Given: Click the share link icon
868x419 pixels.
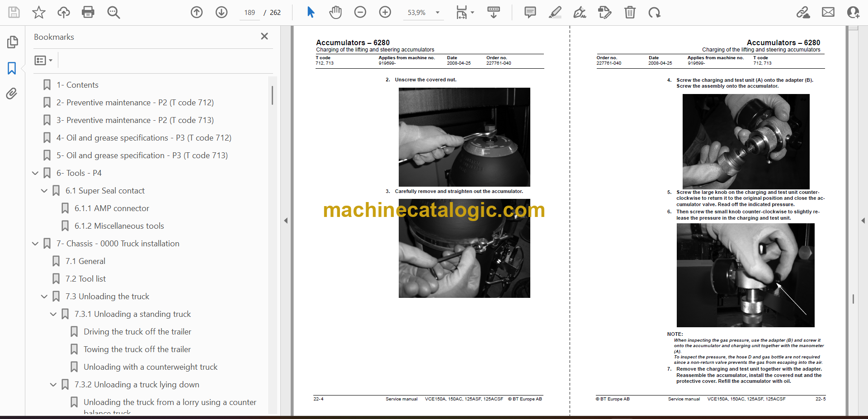Looking at the screenshot, I should [x=803, y=12].
